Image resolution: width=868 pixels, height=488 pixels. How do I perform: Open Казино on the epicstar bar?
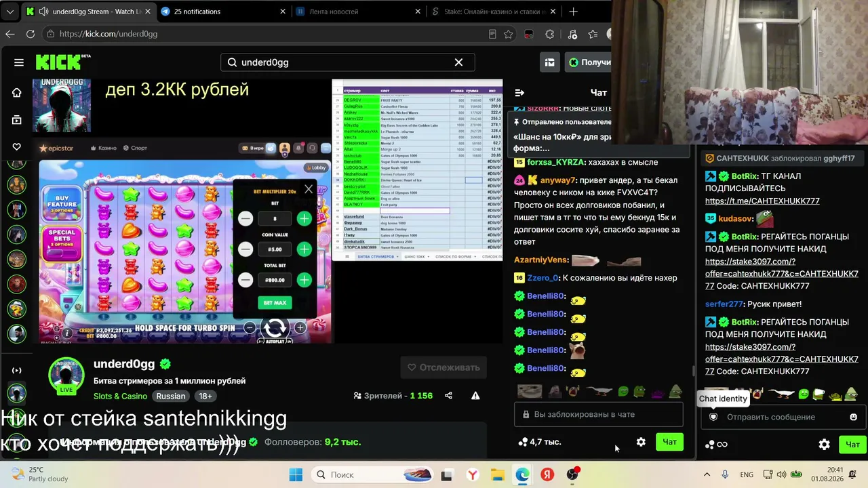click(x=104, y=148)
